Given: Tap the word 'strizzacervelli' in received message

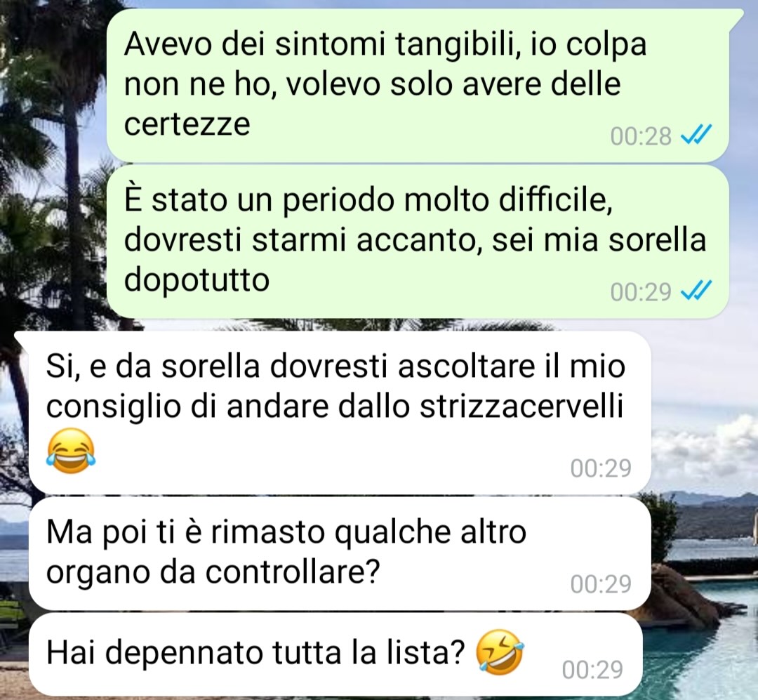Looking at the screenshot, I should click(x=521, y=407).
